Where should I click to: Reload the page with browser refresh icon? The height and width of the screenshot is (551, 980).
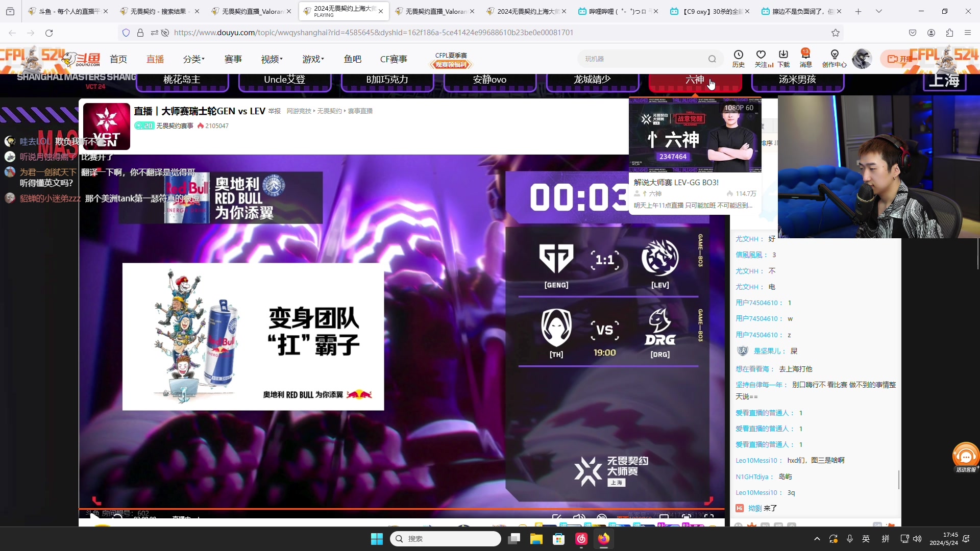coord(49,33)
